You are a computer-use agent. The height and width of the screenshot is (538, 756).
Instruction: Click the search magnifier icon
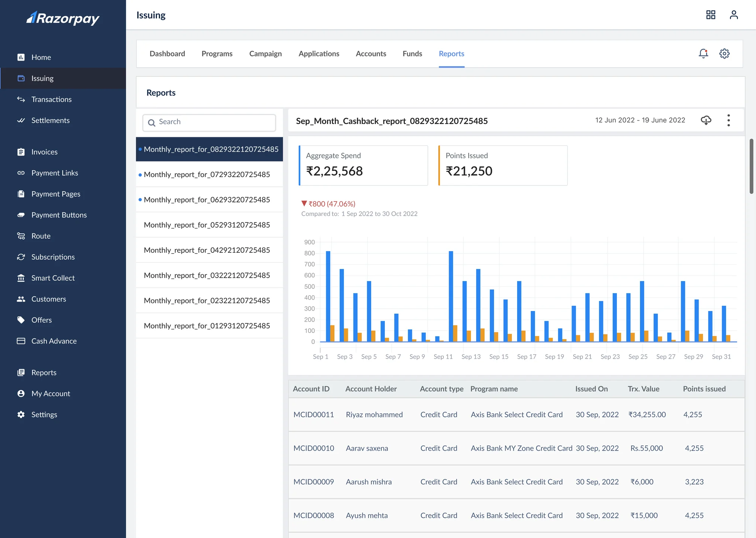(152, 123)
